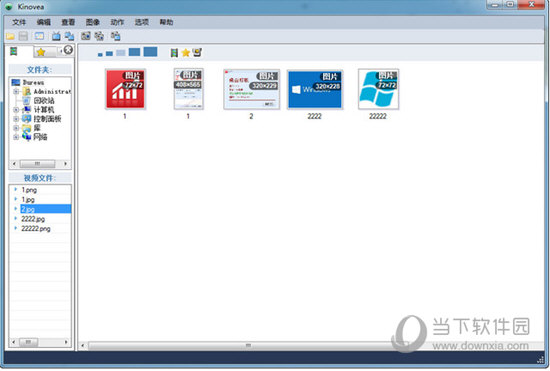Switch to the filmstrip file explorer tab
Screen dimensions: 550x371
14,52
